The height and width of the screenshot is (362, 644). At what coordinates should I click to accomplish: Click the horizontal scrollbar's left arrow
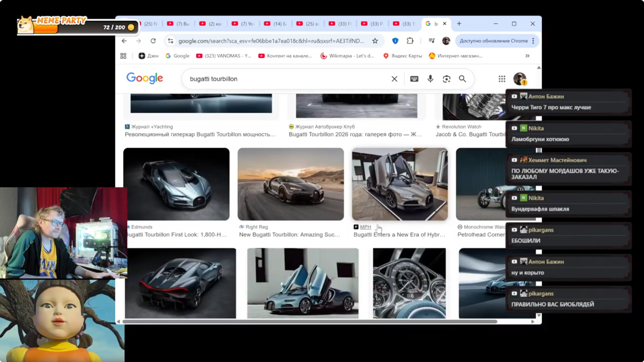coord(118,321)
